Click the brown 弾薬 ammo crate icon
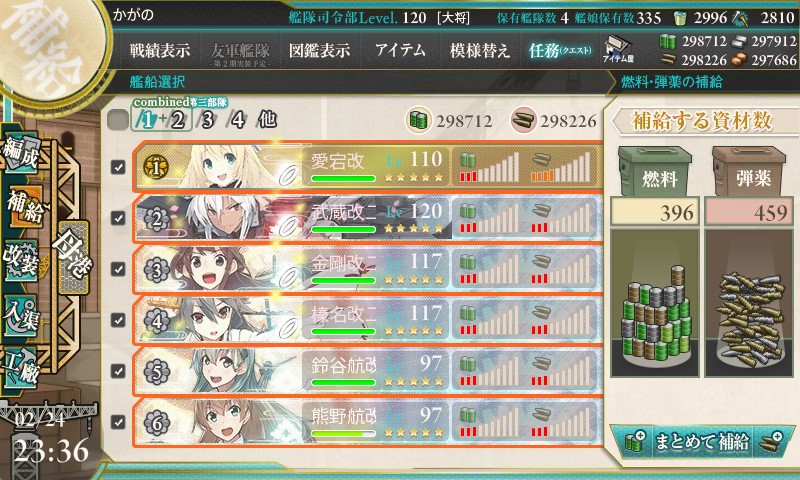 click(x=748, y=172)
